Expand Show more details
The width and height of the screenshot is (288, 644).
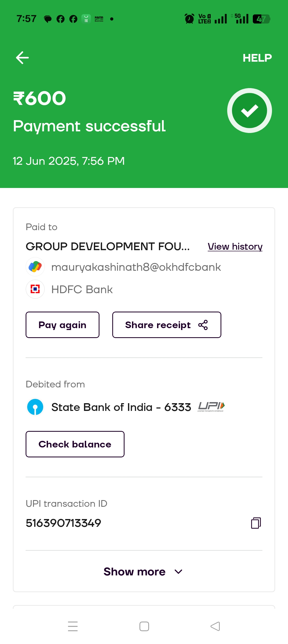(135, 572)
